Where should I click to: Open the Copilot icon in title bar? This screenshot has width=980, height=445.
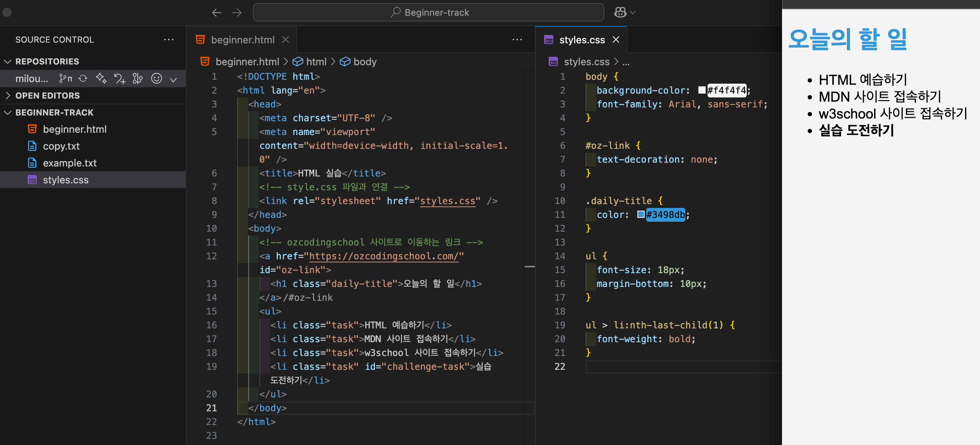click(x=620, y=13)
